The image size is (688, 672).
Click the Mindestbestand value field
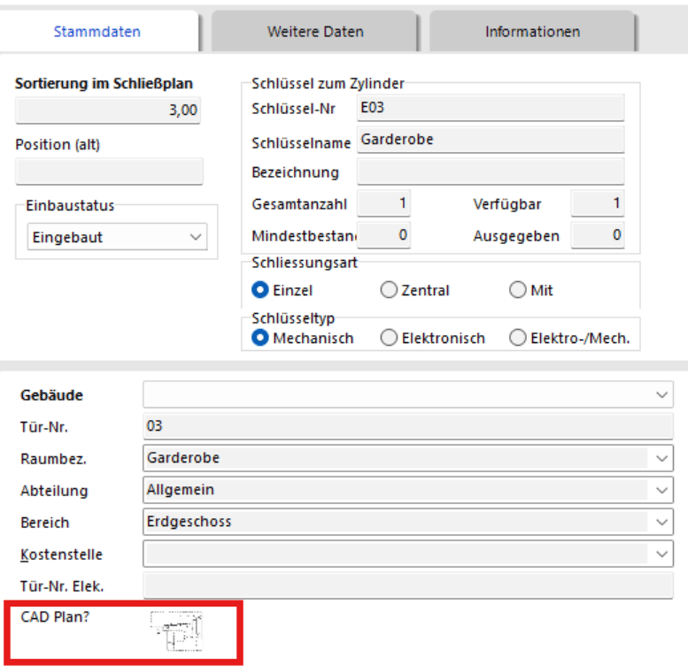click(384, 236)
